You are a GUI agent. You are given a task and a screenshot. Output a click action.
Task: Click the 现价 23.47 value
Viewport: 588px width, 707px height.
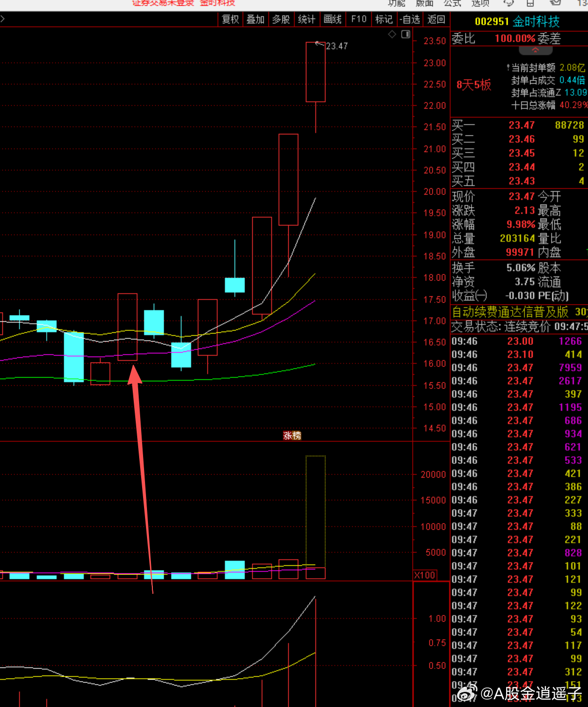pos(521,196)
